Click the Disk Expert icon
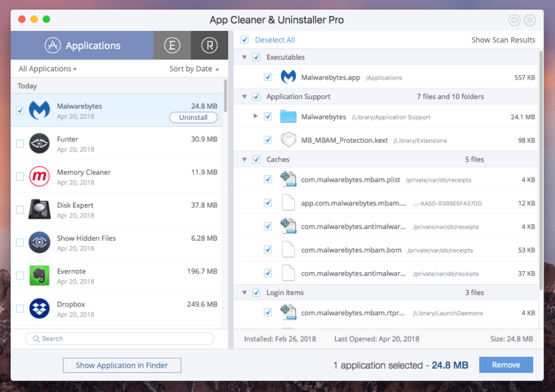Screen dimensions: 555x392 (x=40, y=209)
